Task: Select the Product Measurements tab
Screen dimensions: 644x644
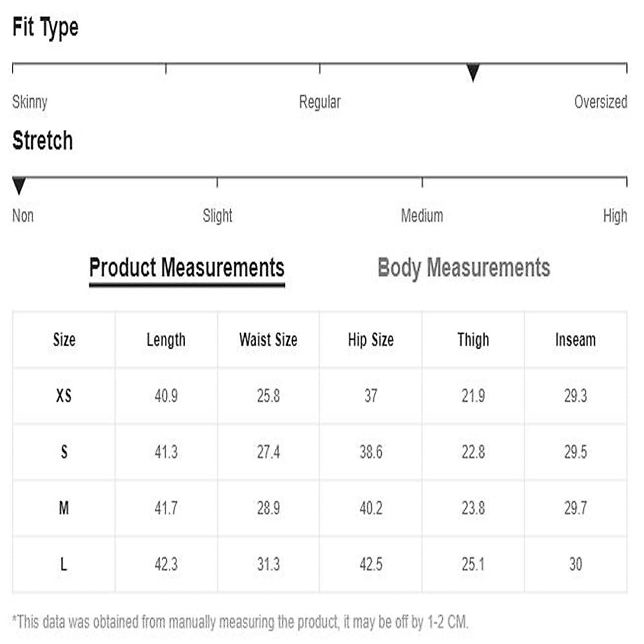Action: click(187, 268)
